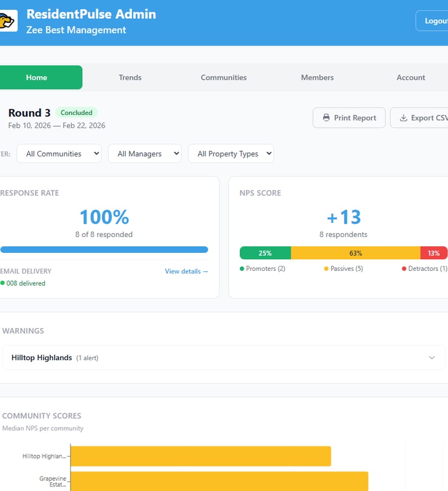Click the Grapevine Estat... chart axis label
Screen dimensions: 448x491
pyautogui.click(x=52, y=482)
